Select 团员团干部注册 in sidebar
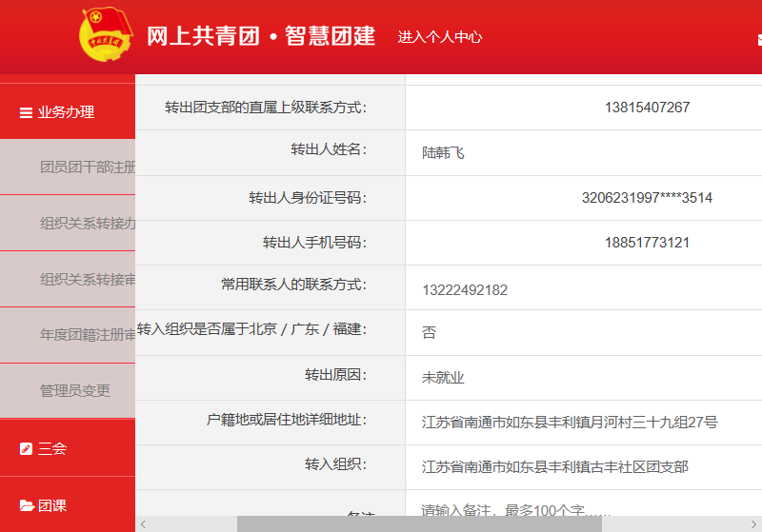This screenshot has width=762, height=532. [x=87, y=167]
